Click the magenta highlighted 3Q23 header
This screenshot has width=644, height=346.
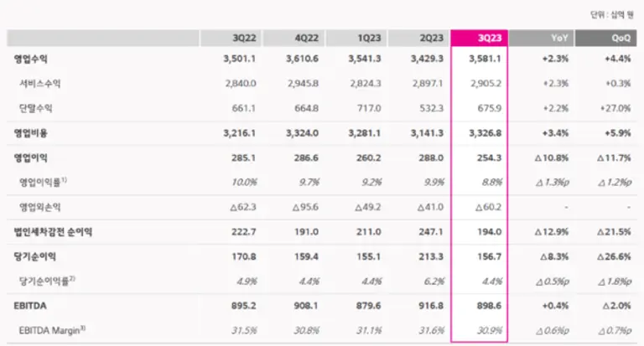point(479,39)
